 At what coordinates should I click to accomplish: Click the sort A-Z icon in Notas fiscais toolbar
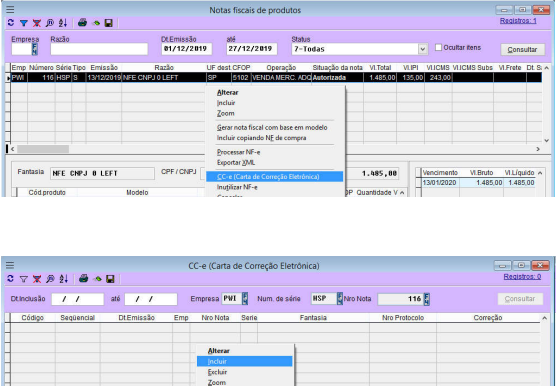click(63, 23)
